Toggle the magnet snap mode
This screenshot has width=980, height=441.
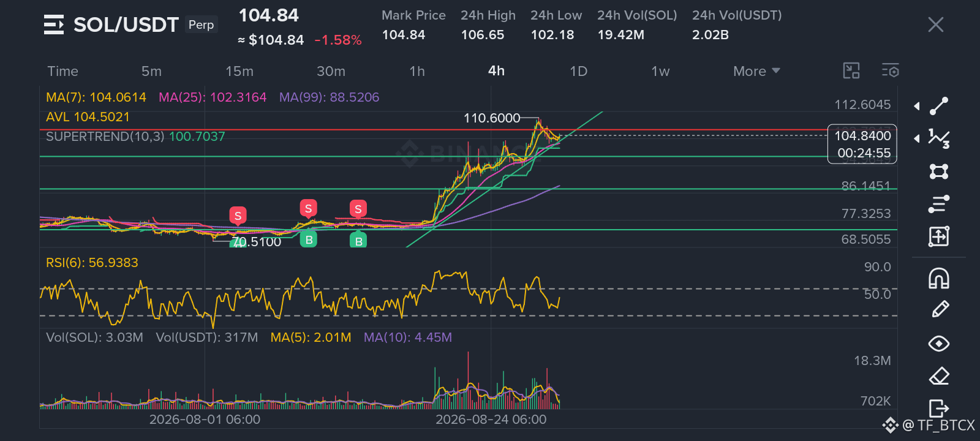pos(939,278)
